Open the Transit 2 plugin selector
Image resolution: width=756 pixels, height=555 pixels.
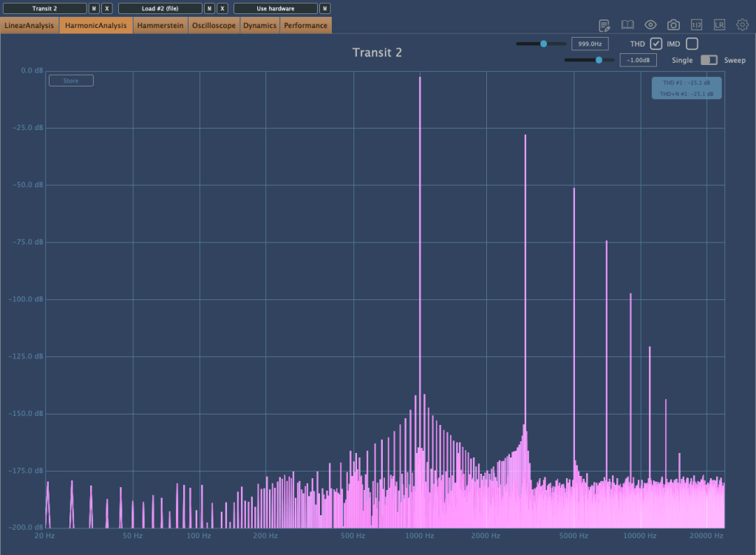[x=44, y=9]
